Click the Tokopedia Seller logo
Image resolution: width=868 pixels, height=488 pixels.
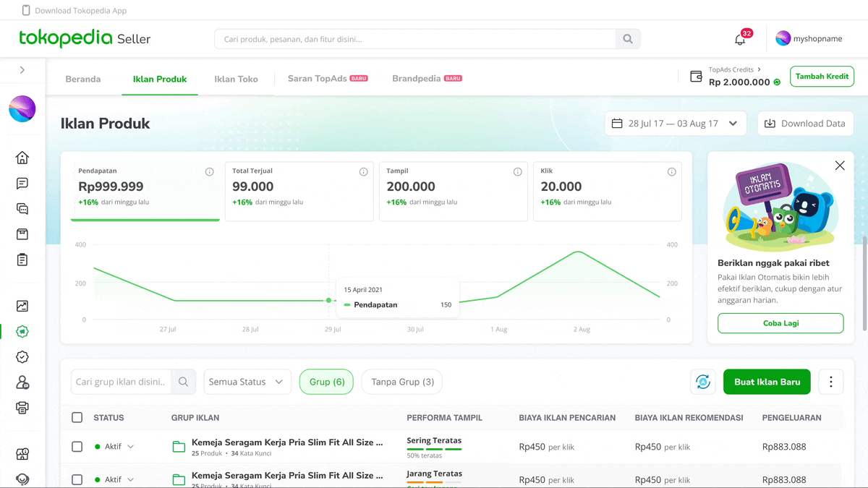click(85, 38)
